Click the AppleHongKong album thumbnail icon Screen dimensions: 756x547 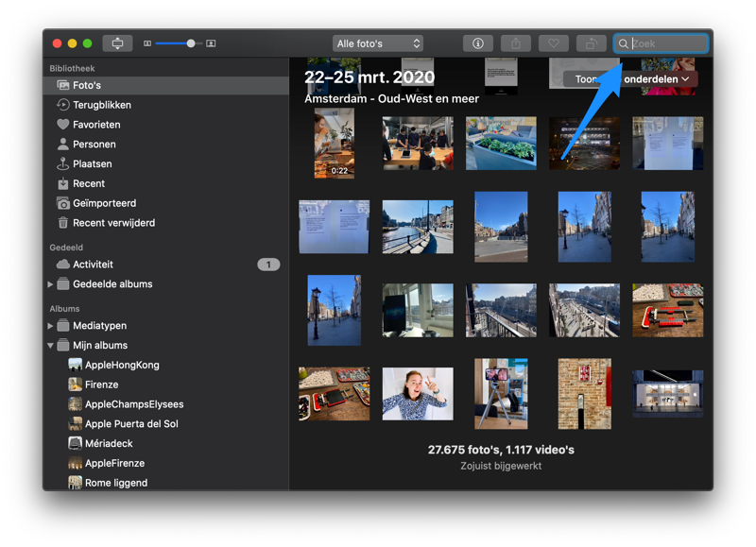coord(75,365)
